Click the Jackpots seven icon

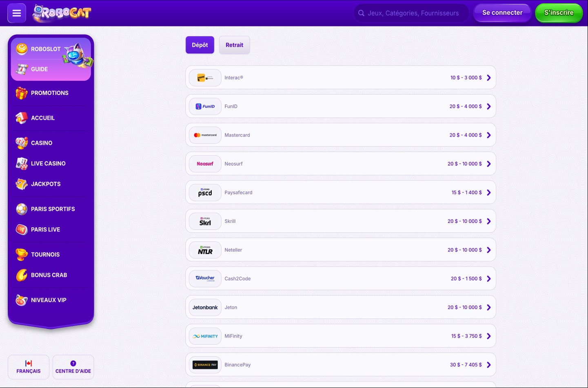(22, 184)
